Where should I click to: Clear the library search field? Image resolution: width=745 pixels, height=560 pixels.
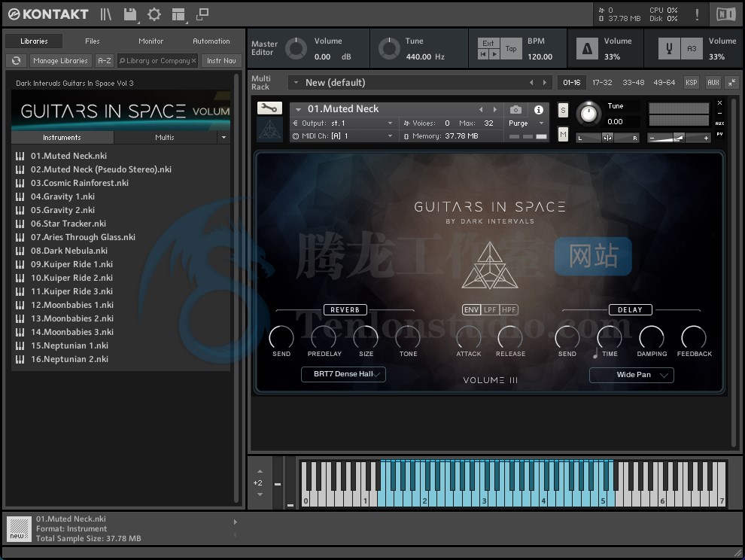[193, 61]
